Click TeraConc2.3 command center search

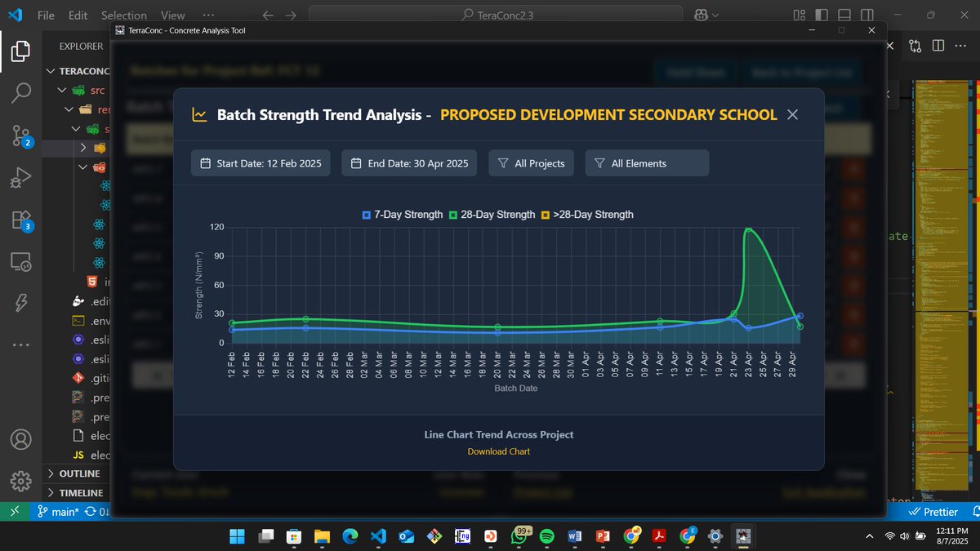pyautogui.click(x=496, y=15)
